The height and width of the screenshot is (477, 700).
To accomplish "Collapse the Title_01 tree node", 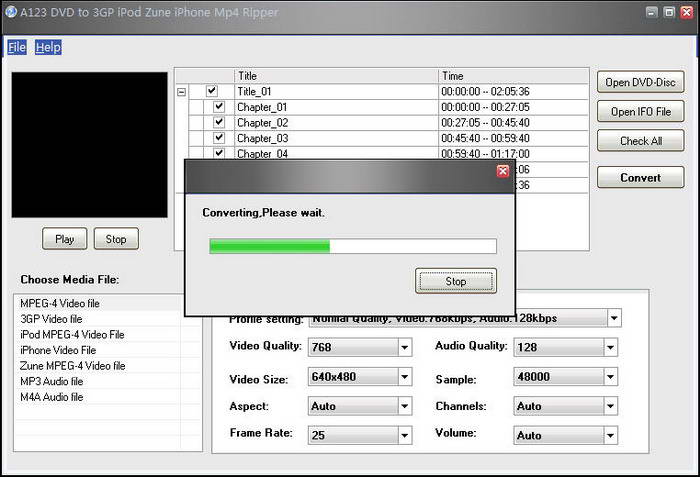I will click(181, 92).
